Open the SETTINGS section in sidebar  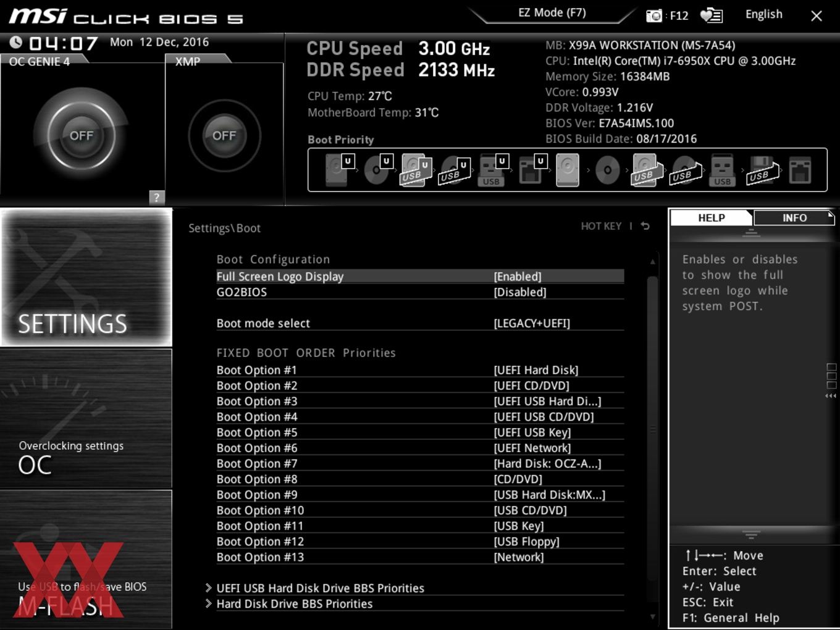tap(86, 277)
